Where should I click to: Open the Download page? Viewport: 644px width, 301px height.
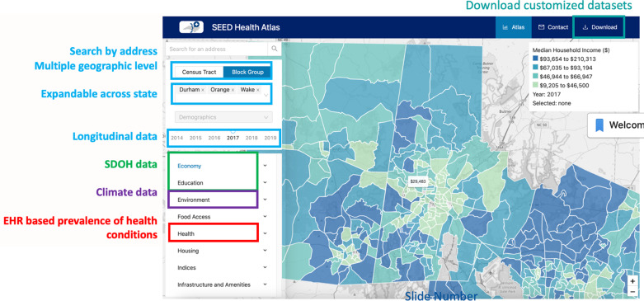pos(599,27)
